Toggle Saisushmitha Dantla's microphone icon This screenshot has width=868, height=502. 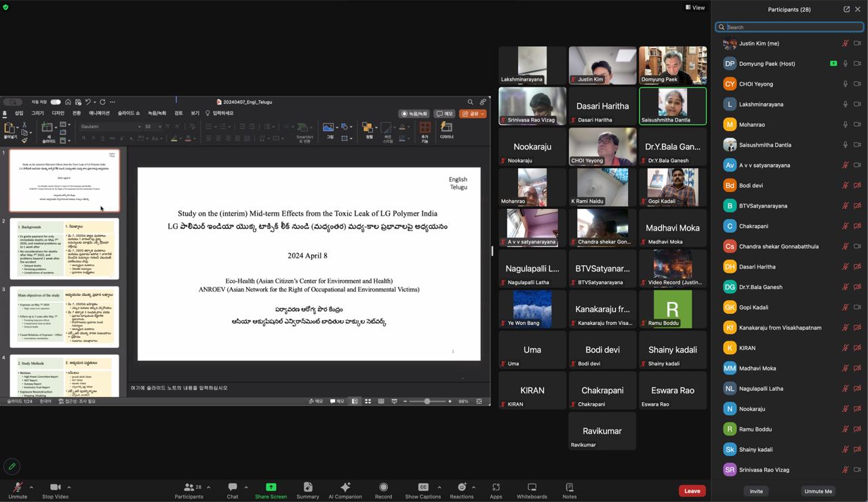point(845,145)
